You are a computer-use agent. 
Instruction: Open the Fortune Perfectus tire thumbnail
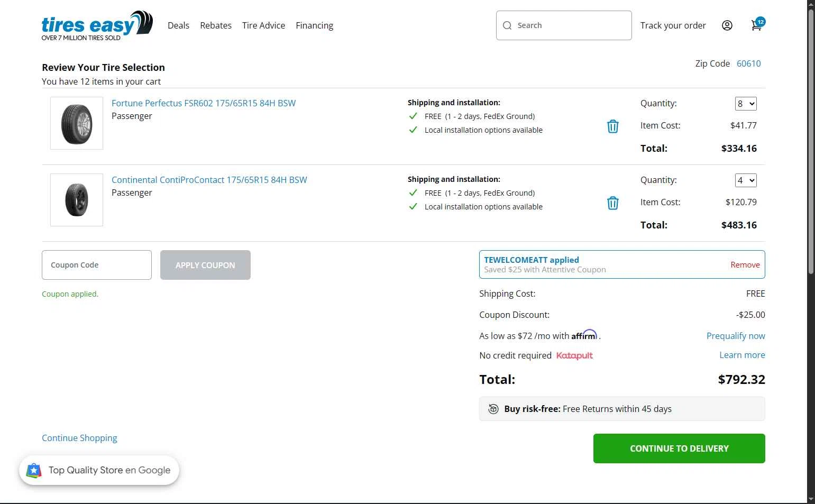77,123
